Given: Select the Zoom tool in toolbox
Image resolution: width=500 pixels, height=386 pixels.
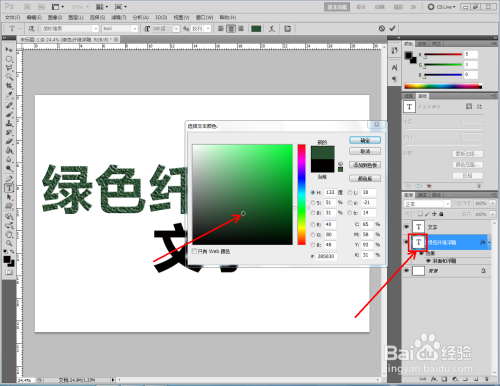Looking at the screenshot, I should (x=9, y=243).
